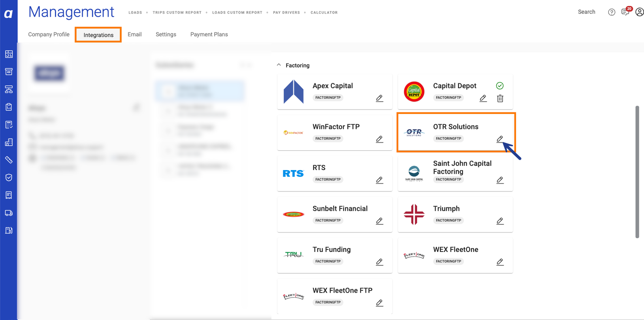Switch to Company Profile tab
The height and width of the screenshot is (320, 644).
tap(49, 34)
